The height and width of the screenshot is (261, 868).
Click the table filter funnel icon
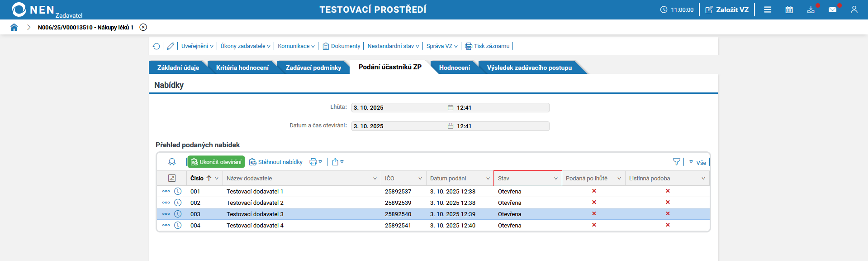(x=677, y=162)
